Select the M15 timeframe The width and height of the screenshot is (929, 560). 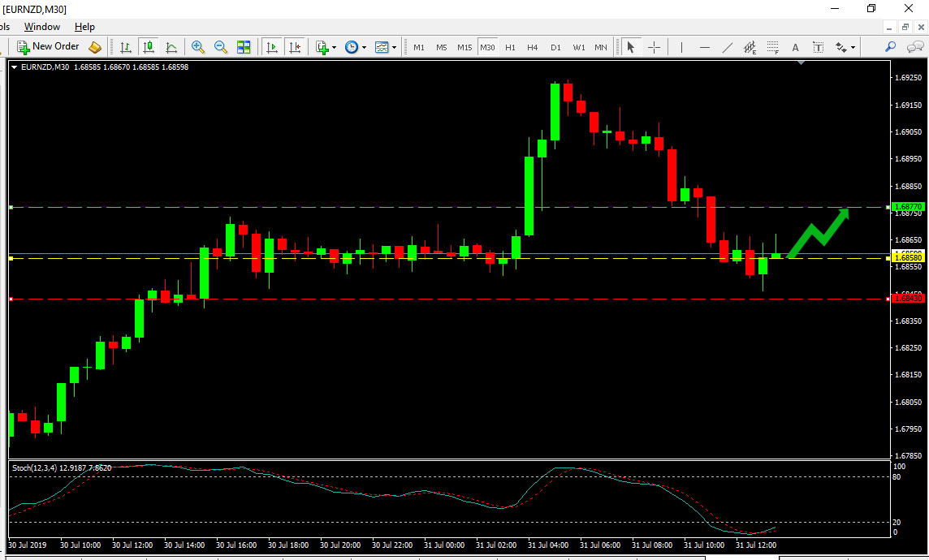(464, 47)
